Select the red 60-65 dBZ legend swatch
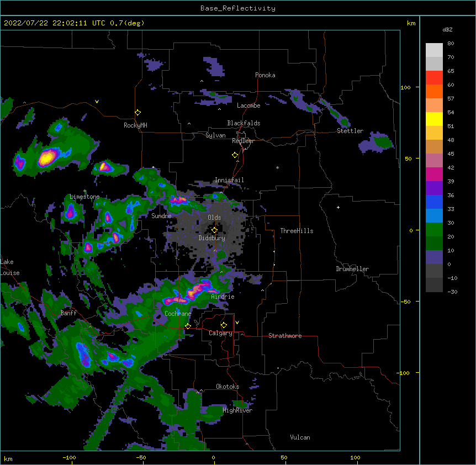476x465 pixels. tap(434, 78)
